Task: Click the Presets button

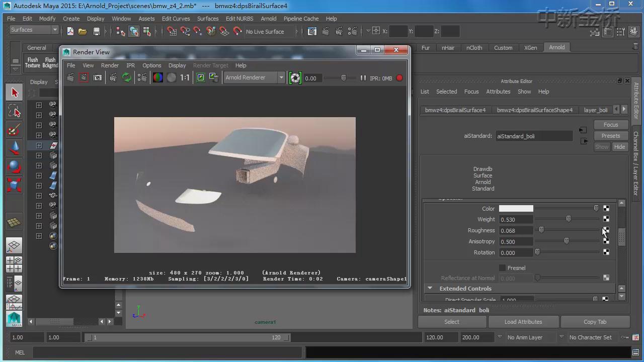Action: [611, 136]
